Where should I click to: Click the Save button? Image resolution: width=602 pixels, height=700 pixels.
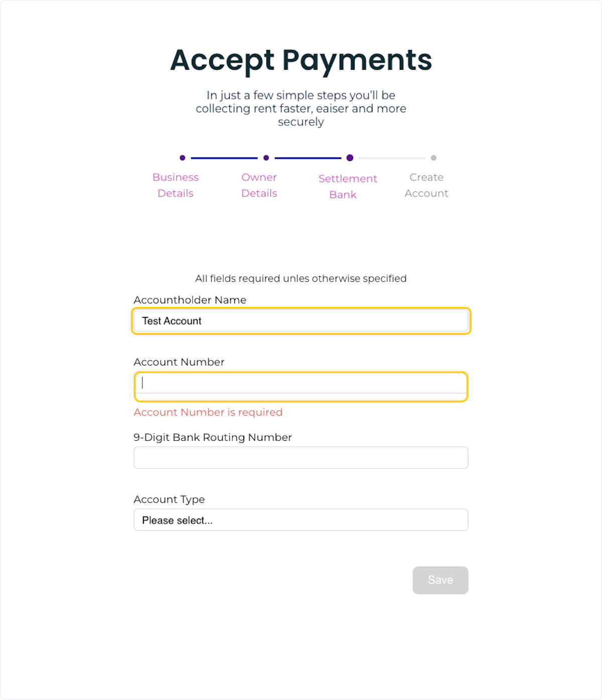coord(440,580)
